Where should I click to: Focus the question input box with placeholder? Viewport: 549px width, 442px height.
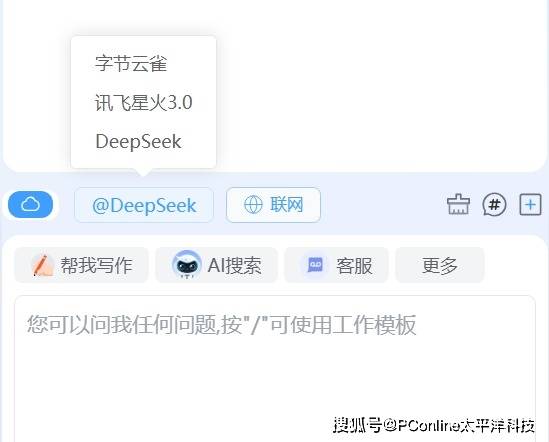(275, 368)
